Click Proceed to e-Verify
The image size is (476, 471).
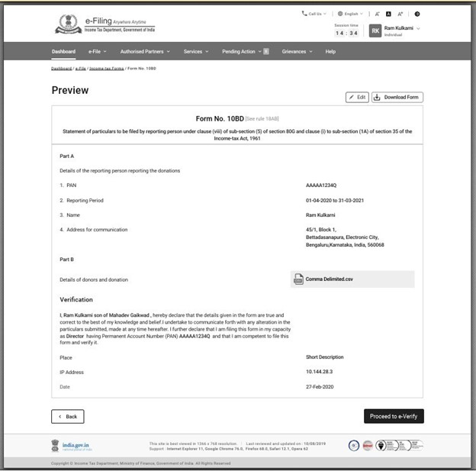coord(394,416)
